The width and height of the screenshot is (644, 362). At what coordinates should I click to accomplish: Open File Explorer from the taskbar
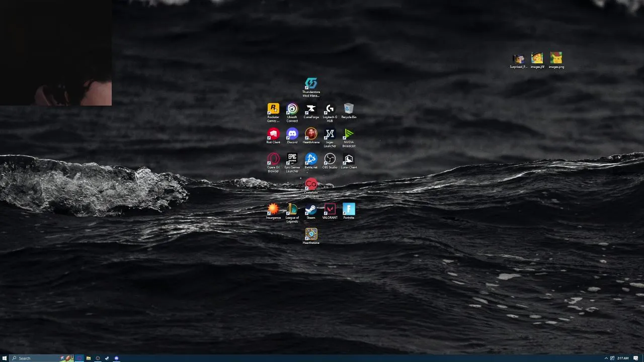[x=88, y=358]
